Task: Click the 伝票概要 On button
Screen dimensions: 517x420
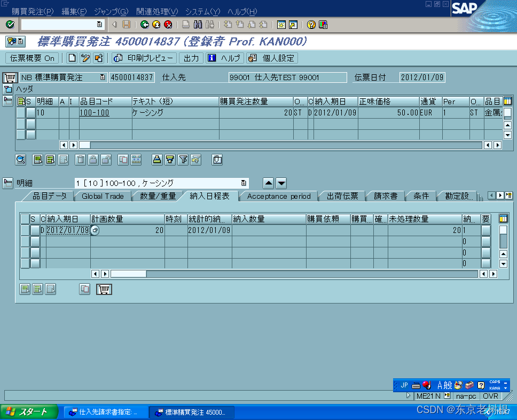Action: 32,58
